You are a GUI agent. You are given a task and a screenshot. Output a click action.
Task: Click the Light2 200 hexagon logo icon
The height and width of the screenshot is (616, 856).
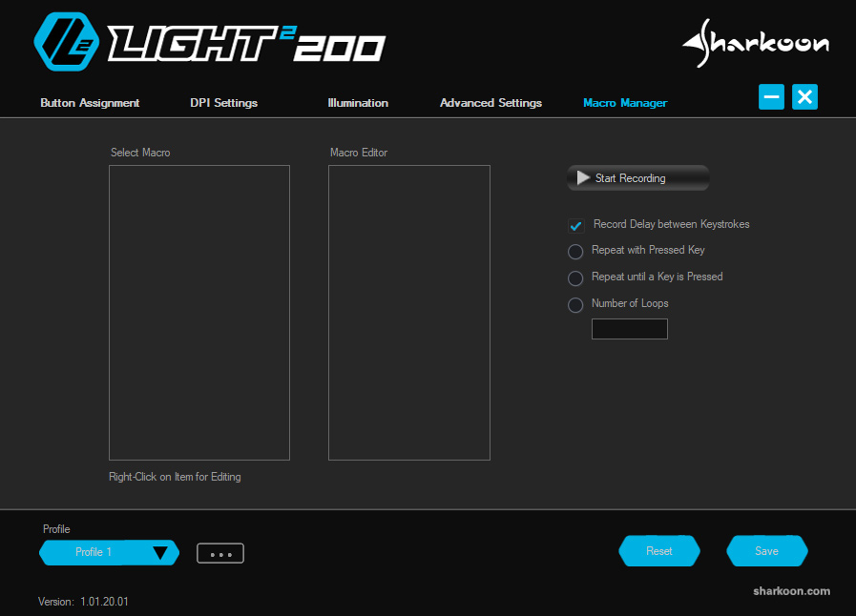click(67, 42)
